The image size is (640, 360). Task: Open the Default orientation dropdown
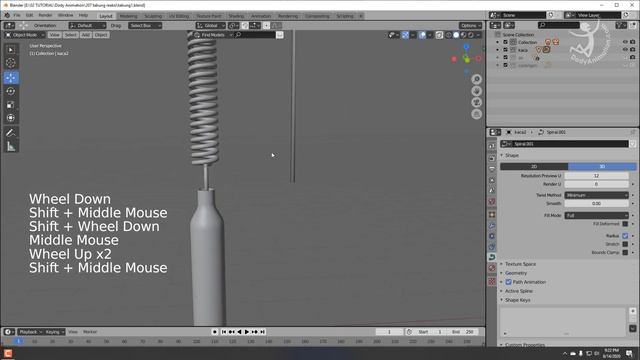pyautogui.click(x=87, y=25)
